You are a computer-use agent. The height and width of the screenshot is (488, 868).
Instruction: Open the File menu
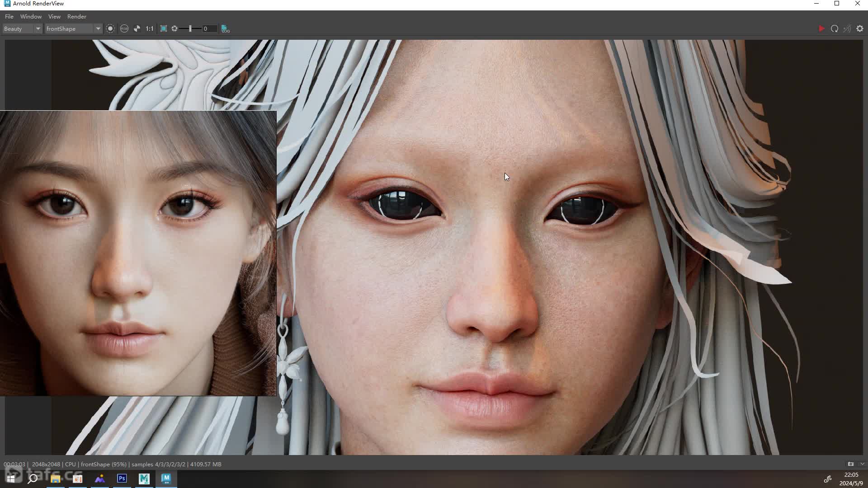coord(9,16)
